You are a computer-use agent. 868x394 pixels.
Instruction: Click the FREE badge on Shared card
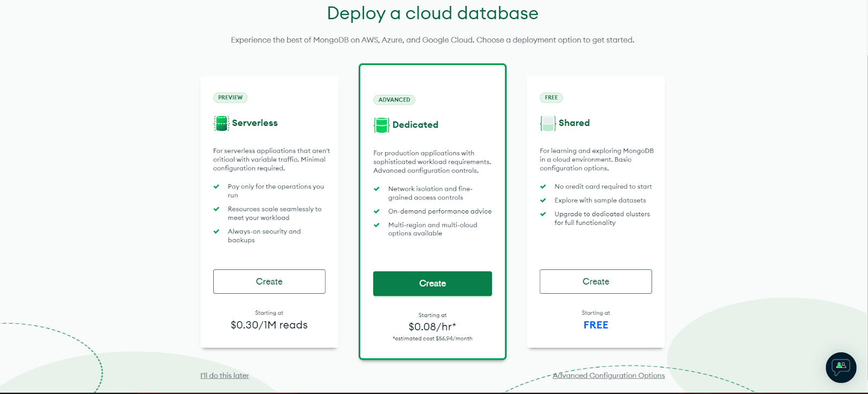pos(551,98)
